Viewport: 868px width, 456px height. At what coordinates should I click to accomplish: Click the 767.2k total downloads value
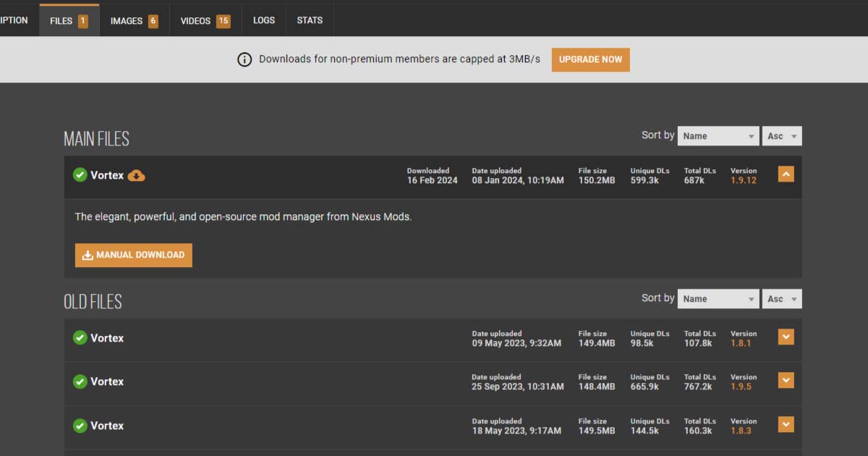point(698,387)
